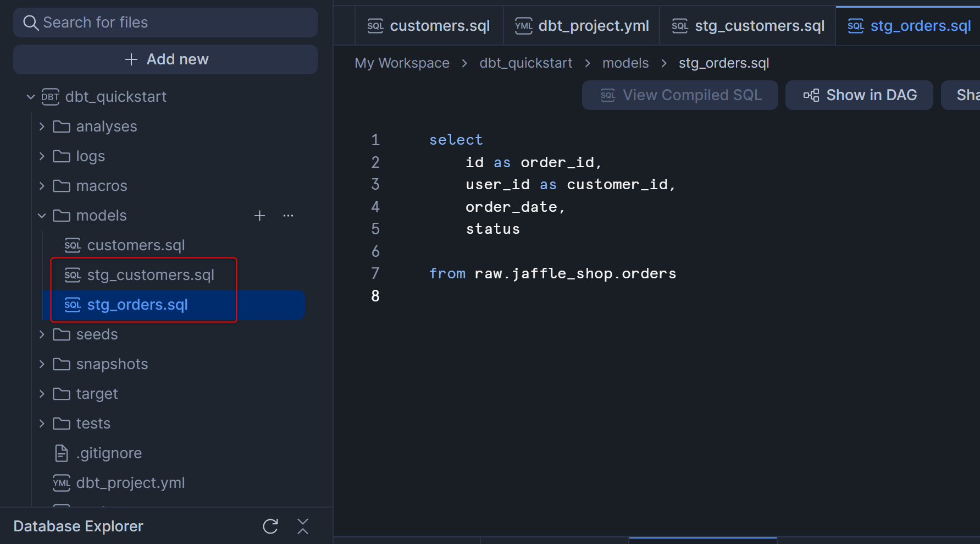Refresh the Database Explorer panel
980x544 pixels.
point(270,526)
